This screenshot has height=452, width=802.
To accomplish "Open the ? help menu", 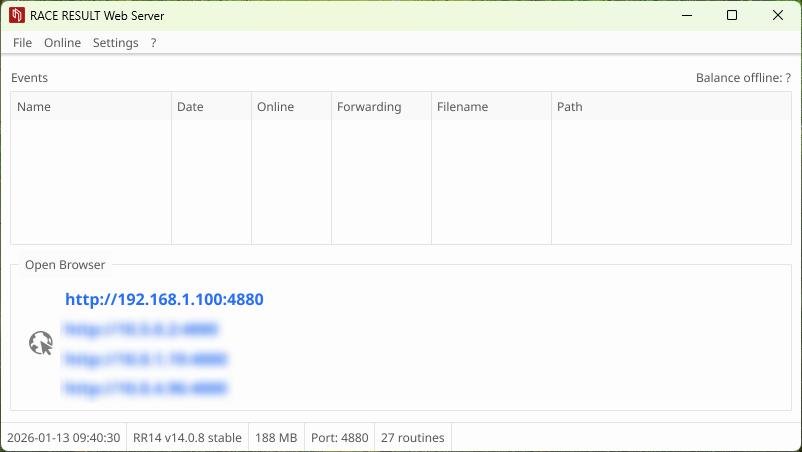I will click(153, 43).
